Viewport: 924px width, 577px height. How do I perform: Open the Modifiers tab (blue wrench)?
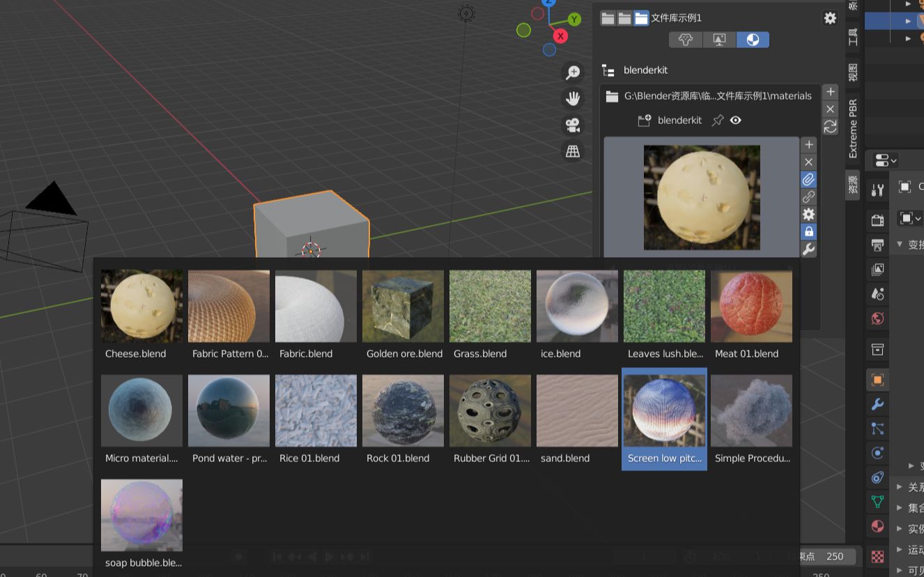coord(877,404)
